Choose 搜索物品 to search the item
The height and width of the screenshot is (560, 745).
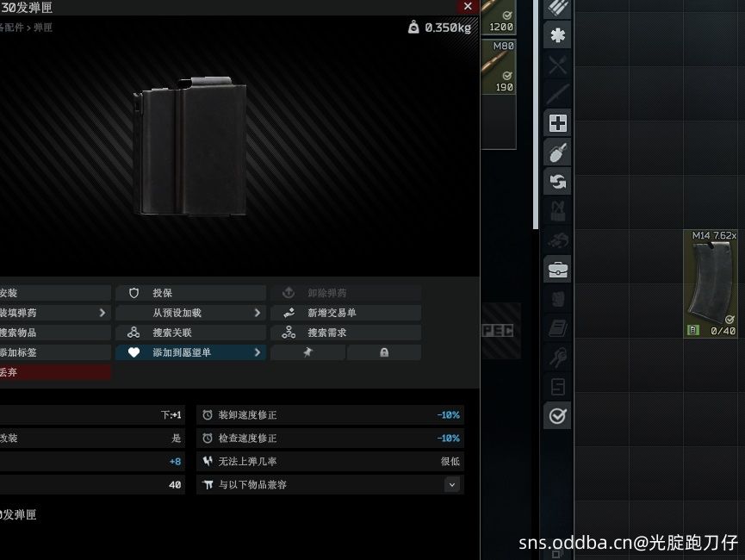click(x=54, y=333)
